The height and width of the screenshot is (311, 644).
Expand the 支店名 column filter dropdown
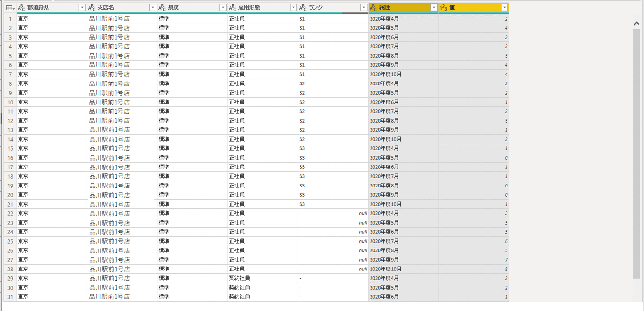click(152, 8)
